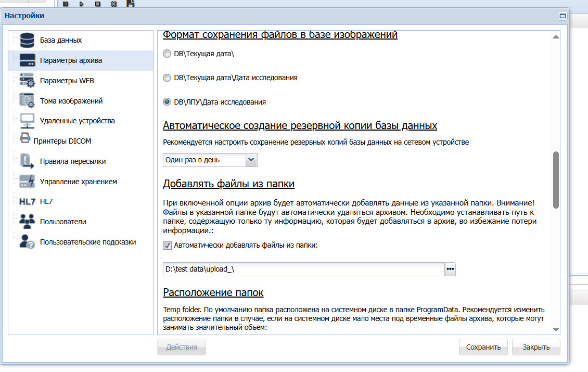Toggle Автоматически добавлять файлы из папки checkbox
Screen dimensions: 588x372
pyautogui.click(x=167, y=245)
